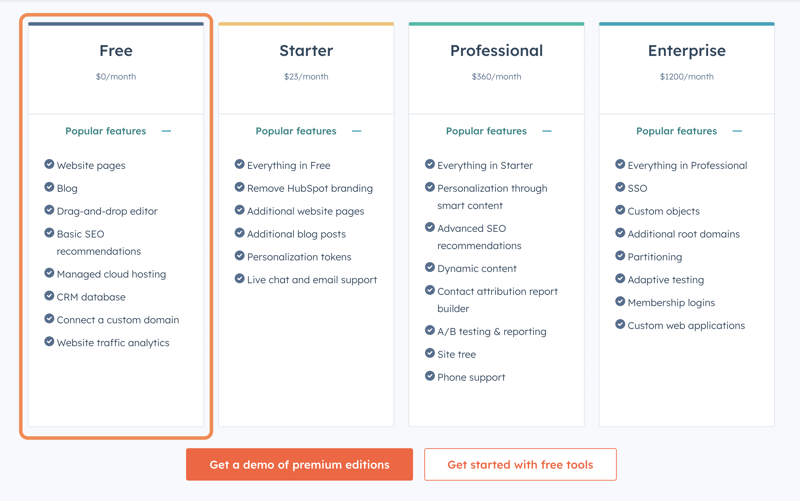The height and width of the screenshot is (501, 800).
Task: Select the Enterprise plan heading
Action: point(687,51)
